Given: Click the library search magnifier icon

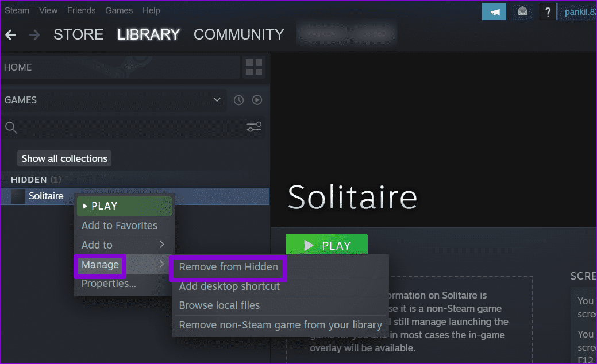Looking at the screenshot, I should 11,127.
